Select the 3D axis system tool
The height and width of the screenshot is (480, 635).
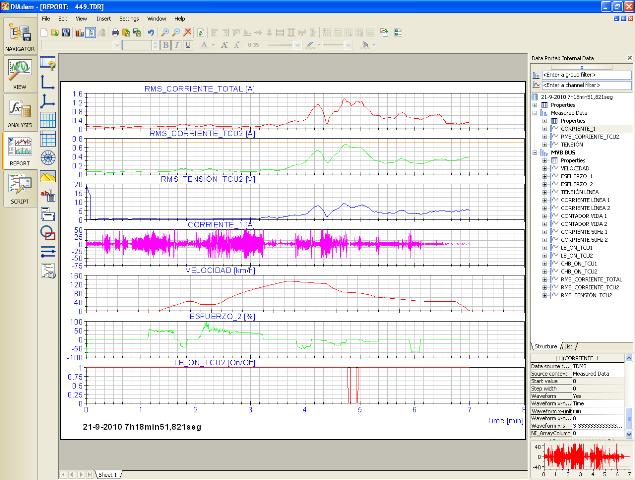pyautogui.click(x=47, y=101)
